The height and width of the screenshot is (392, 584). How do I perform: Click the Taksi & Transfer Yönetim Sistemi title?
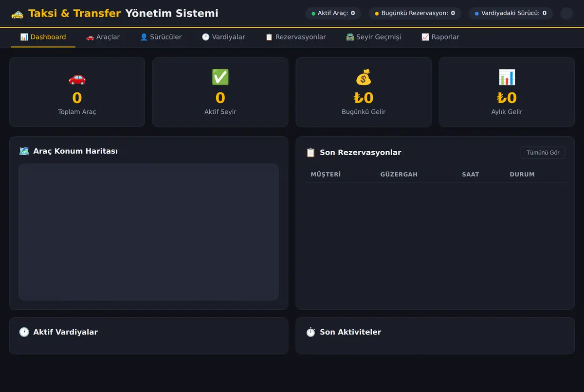(123, 14)
